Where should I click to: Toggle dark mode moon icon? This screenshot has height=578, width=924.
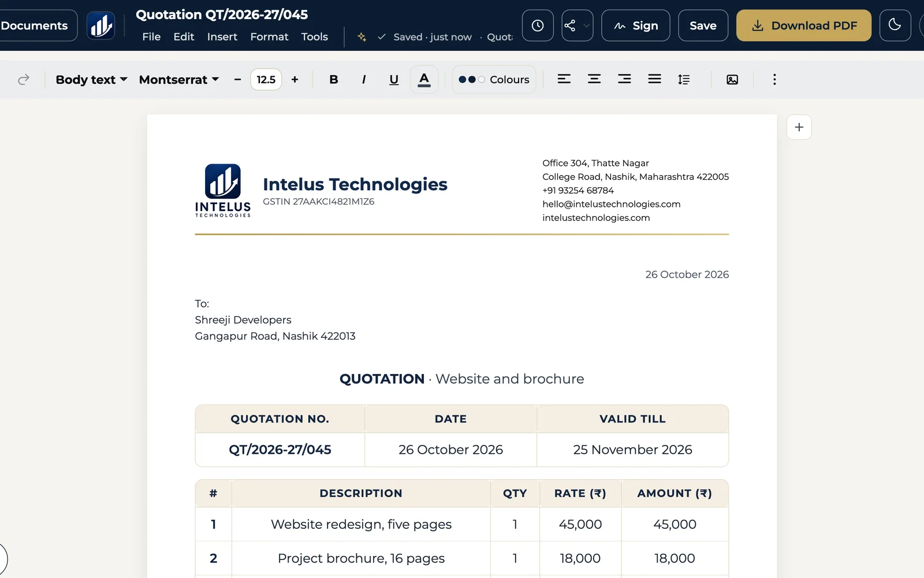895,25
